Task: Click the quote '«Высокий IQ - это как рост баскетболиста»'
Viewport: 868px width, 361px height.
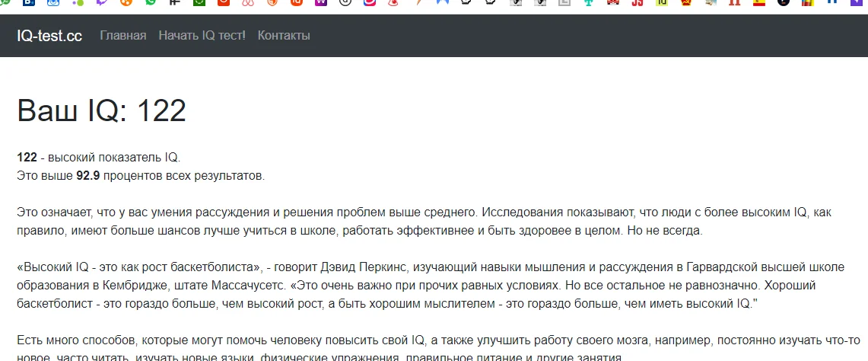Action: (139, 267)
